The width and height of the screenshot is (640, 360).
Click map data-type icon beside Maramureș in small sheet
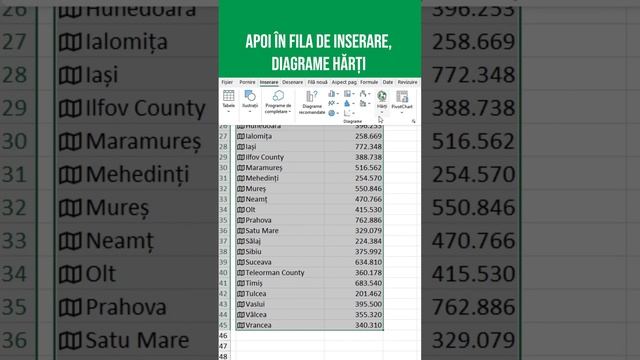coord(241,167)
